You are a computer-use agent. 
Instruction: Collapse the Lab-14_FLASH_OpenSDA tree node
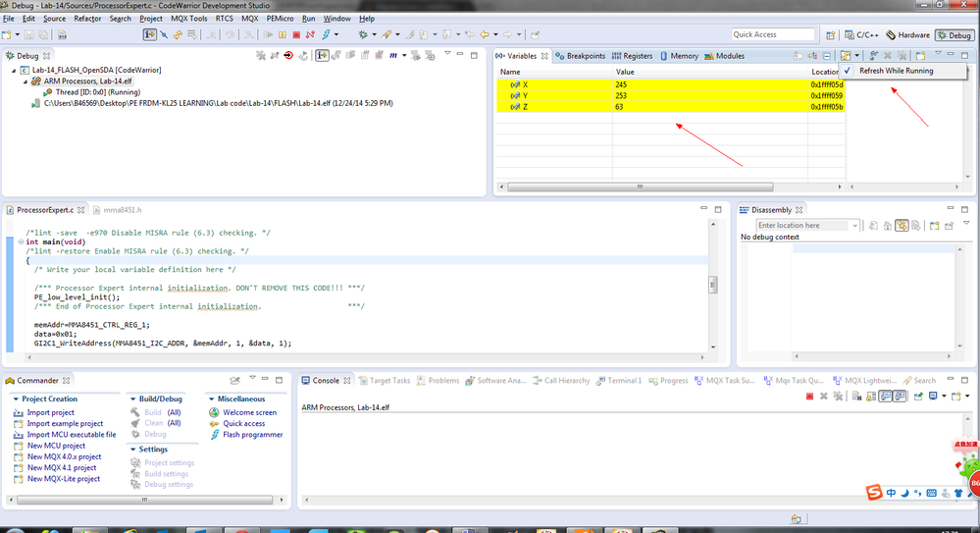tap(13, 71)
